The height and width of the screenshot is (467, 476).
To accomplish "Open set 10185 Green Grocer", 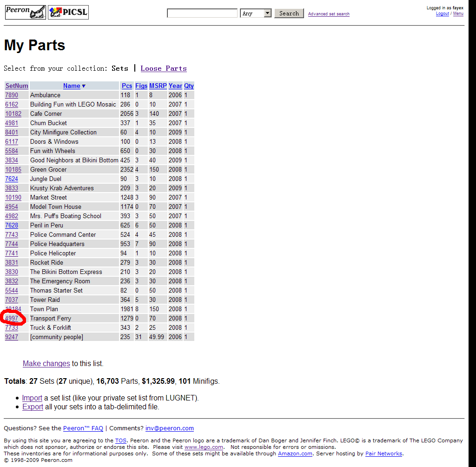I will click(13, 169).
